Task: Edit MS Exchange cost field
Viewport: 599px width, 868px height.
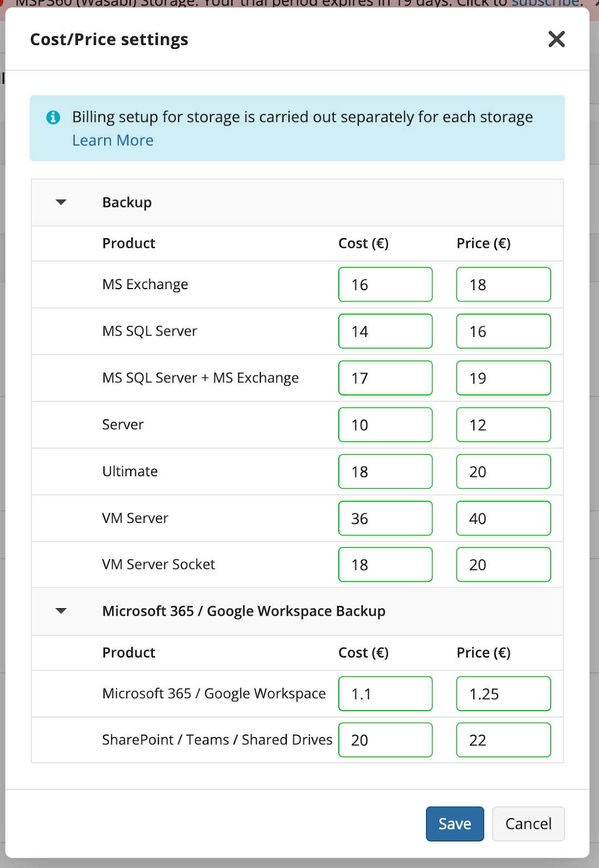Action: pos(385,284)
